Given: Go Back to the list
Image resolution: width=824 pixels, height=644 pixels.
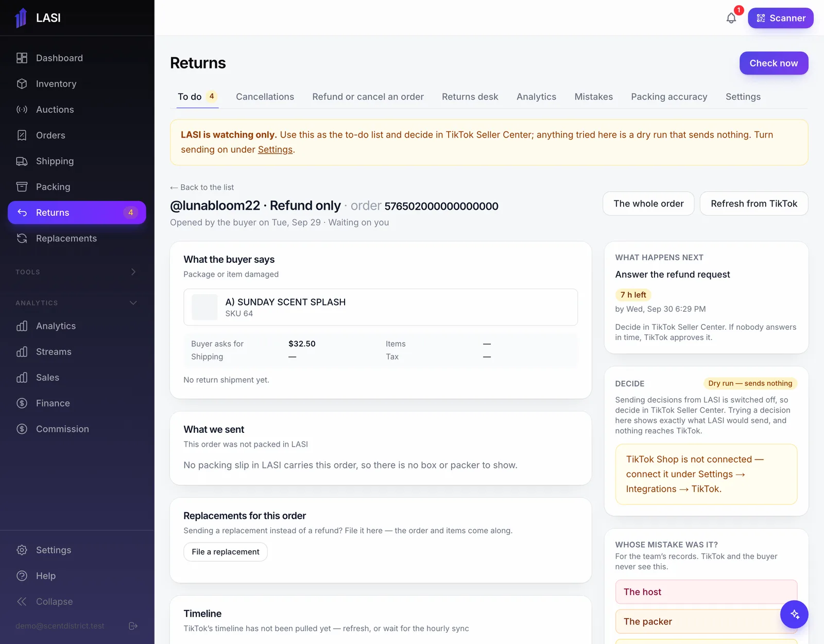Looking at the screenshot, I should [202, 188].
